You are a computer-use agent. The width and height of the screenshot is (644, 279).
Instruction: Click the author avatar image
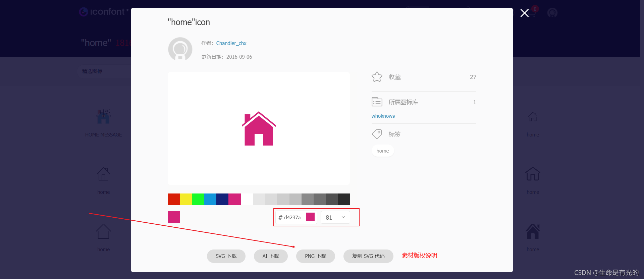pos(180,49)
